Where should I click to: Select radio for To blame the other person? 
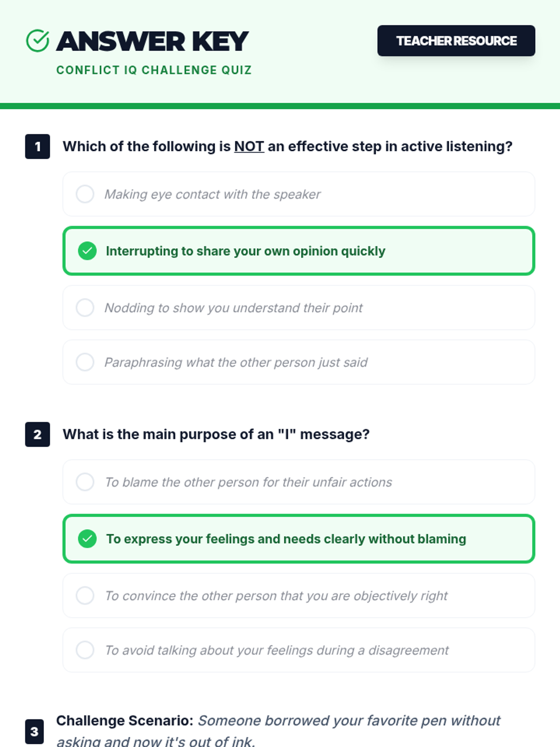point(85,482)
